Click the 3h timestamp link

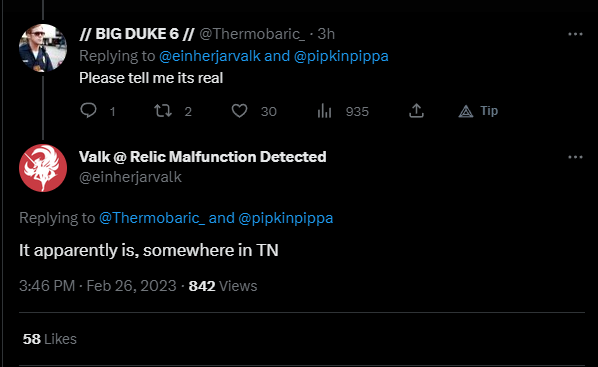pos(326,34)
